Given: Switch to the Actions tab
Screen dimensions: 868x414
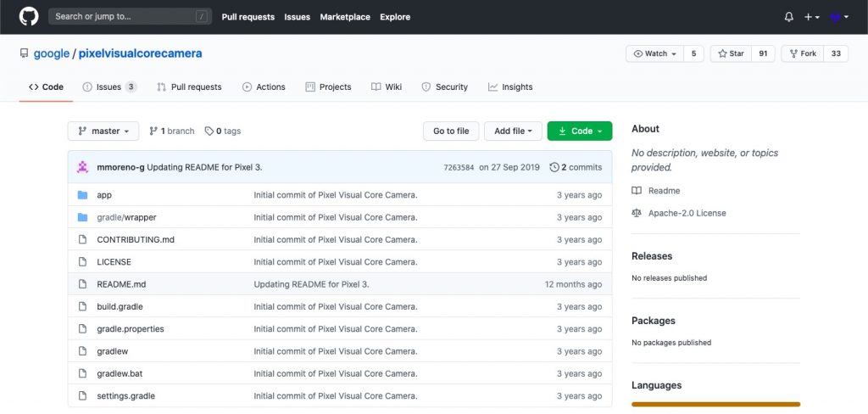Looking at the screenshot, I should [x=264, y=87].
